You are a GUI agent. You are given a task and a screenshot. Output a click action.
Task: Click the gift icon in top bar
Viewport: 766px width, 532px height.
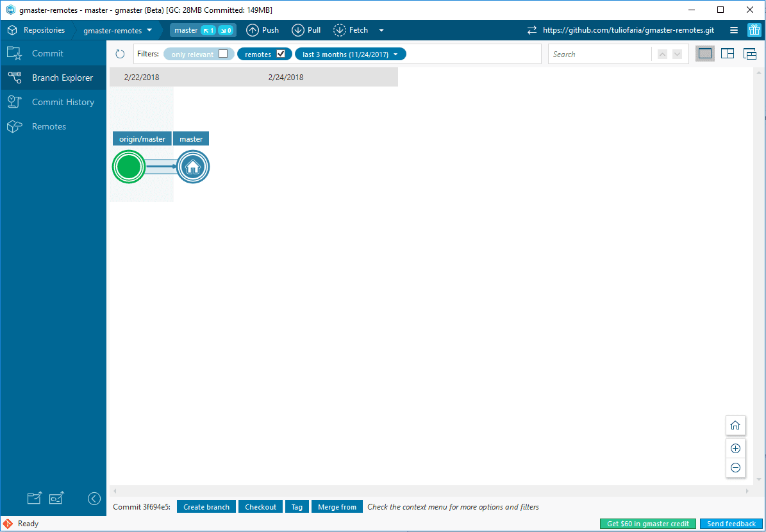754,30
